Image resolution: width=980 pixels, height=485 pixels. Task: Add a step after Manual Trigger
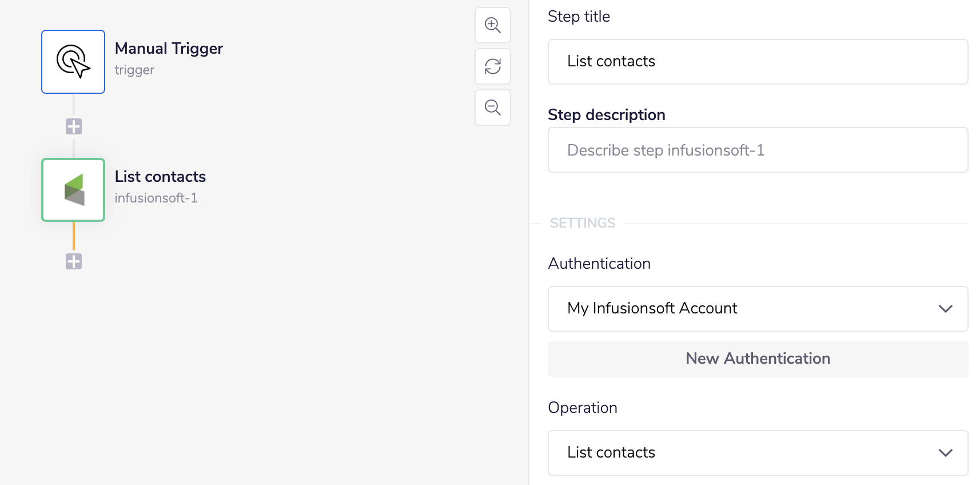click(74, 126)
